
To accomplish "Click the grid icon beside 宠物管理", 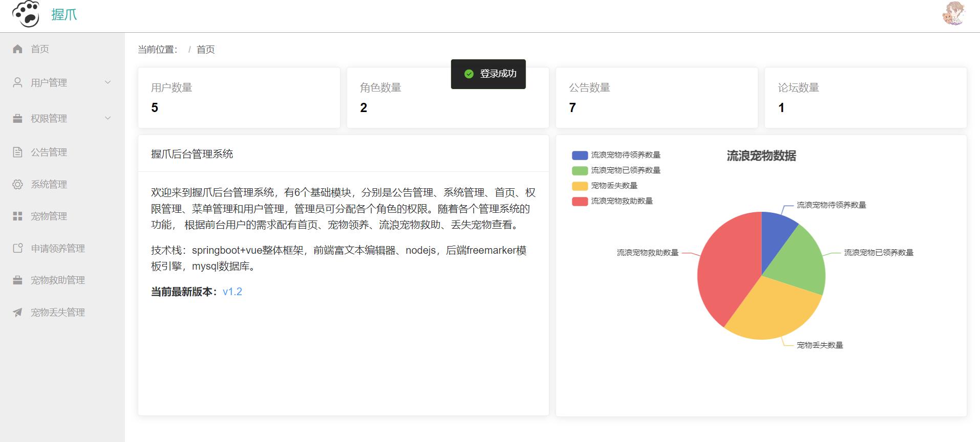I will (x=17, y=216).
